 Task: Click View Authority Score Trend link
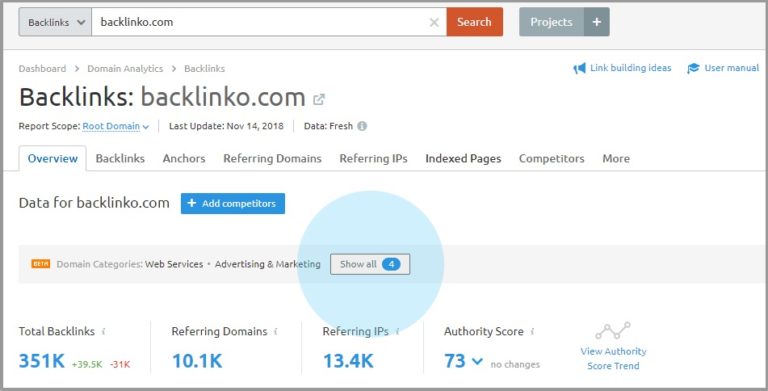(x=613, y=359)
